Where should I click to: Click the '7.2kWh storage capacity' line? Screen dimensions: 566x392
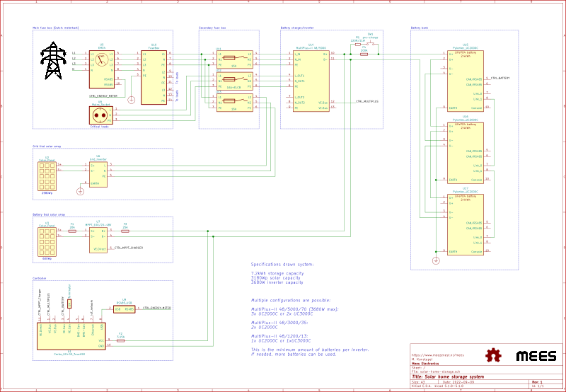pyautogui.click(x=277, y=274)
